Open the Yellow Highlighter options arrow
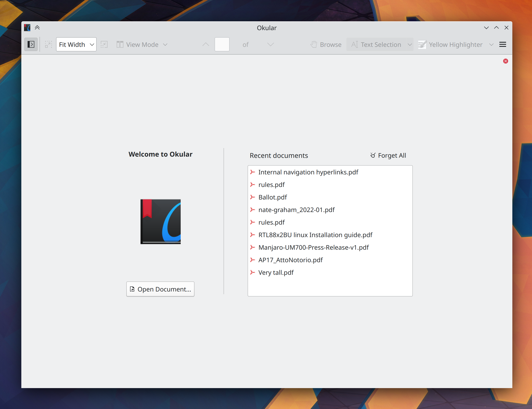Screen dimensions: 532x409 (x=491, y=44)
